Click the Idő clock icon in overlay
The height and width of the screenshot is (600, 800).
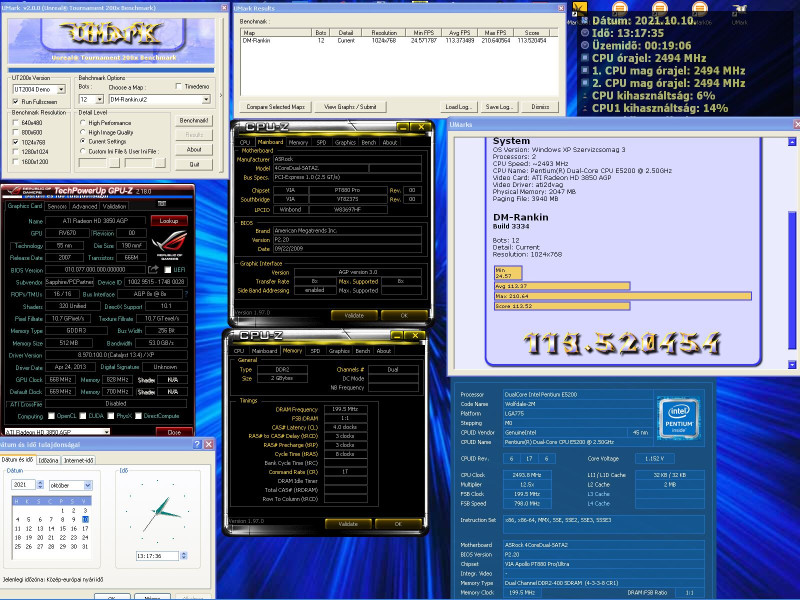(585, 33)
